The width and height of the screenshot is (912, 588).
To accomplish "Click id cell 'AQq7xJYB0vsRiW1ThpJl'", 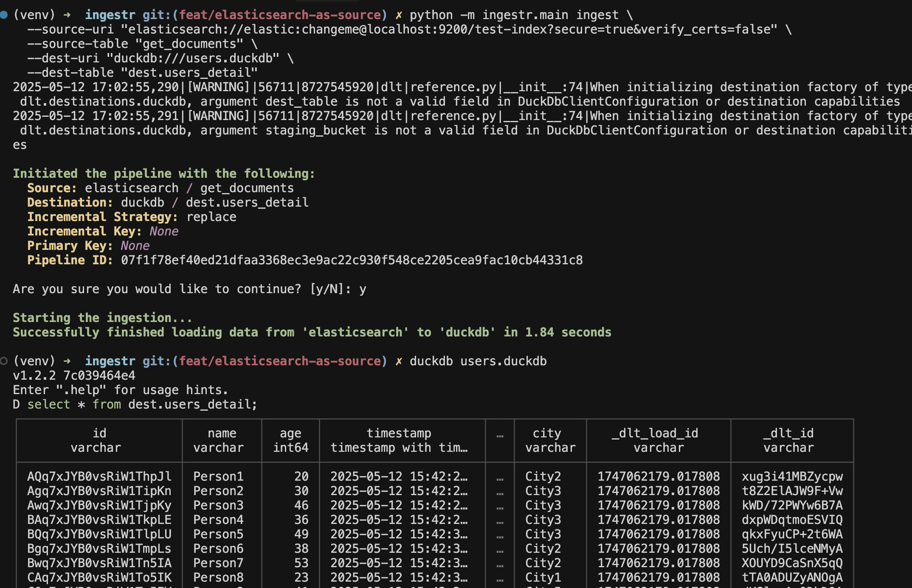I will click(x=99, y=476).
